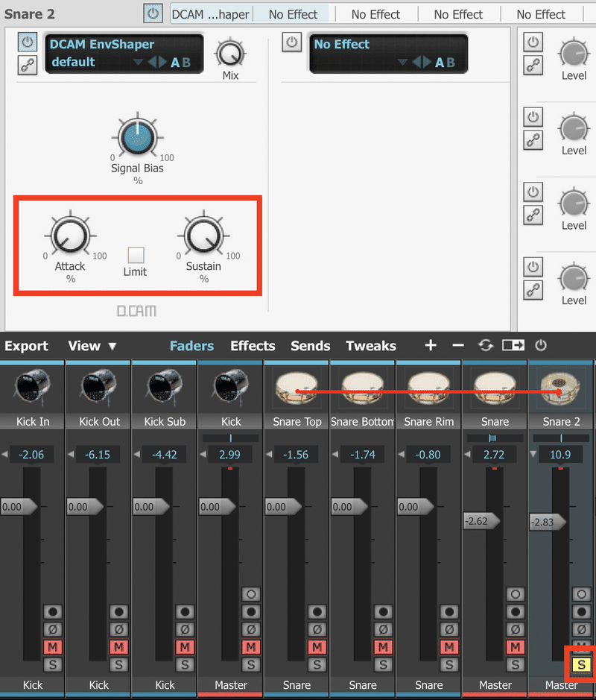Open the View dropdown menu
596x700 pixels.
tap(92, 346)
